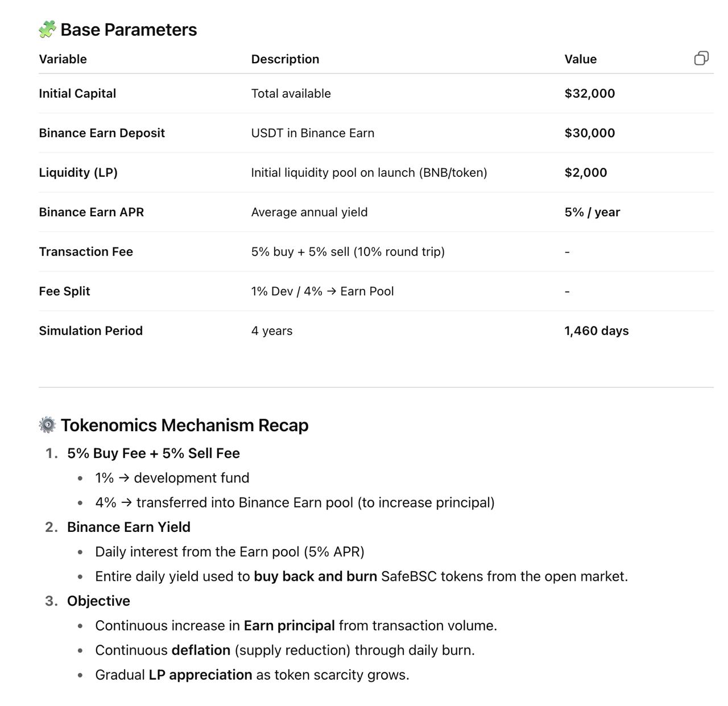
Task: Click the Objective list heading
Action: tap(98, 601)
